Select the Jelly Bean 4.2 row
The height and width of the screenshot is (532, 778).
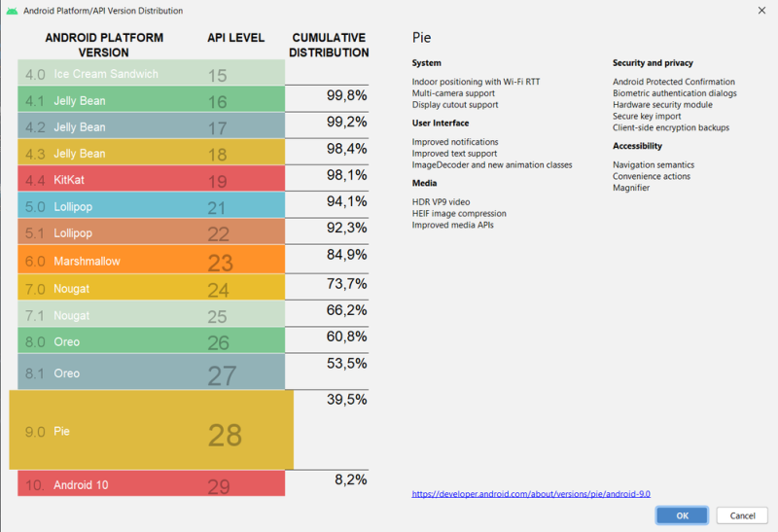(151, 126)
